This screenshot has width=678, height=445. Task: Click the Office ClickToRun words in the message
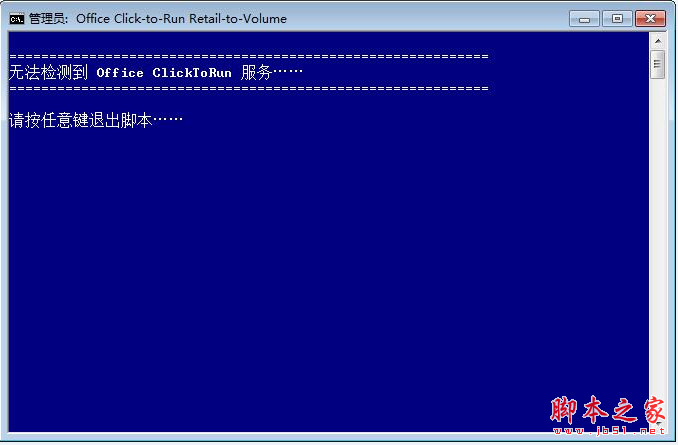(164, 73)
